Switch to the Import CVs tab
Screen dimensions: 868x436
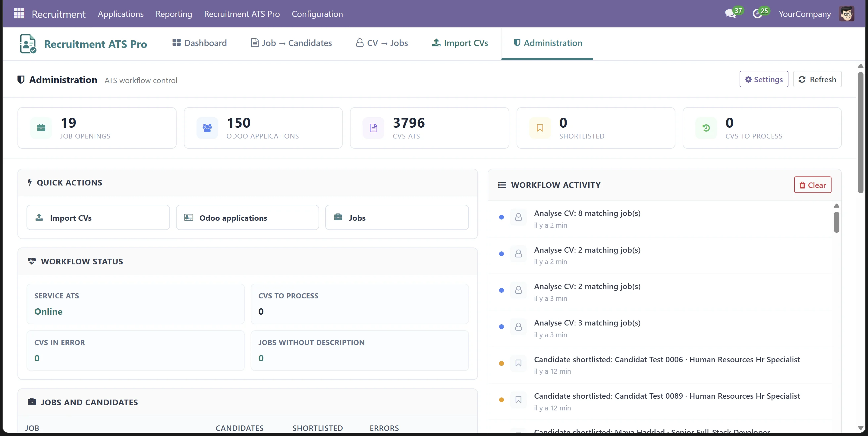(460, 43)
